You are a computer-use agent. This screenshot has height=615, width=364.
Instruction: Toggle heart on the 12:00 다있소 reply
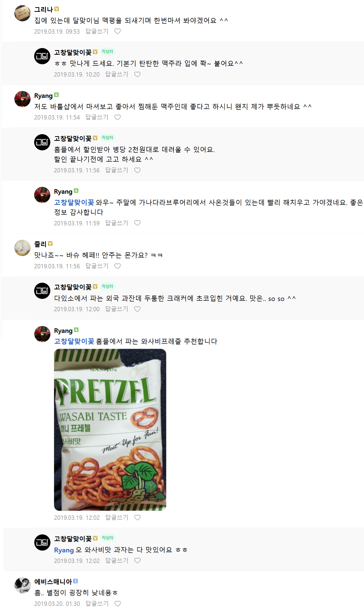[x=137, y=309]
